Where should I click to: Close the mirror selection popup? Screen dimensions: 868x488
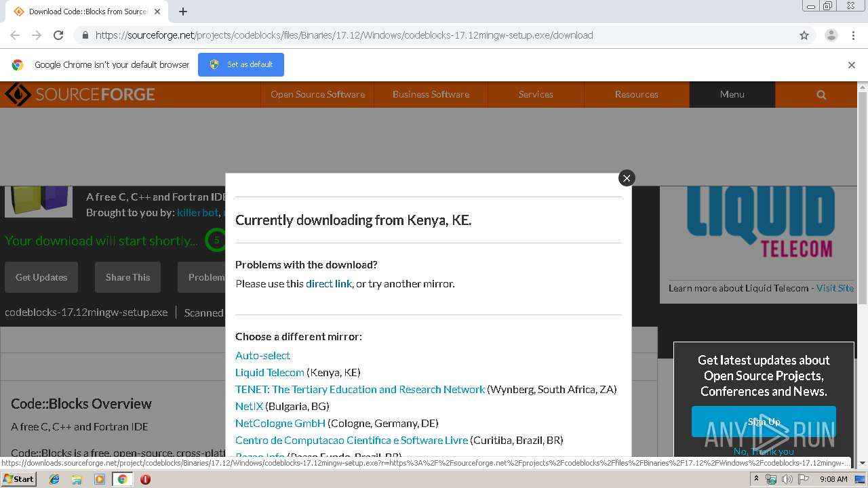[627, 178]
